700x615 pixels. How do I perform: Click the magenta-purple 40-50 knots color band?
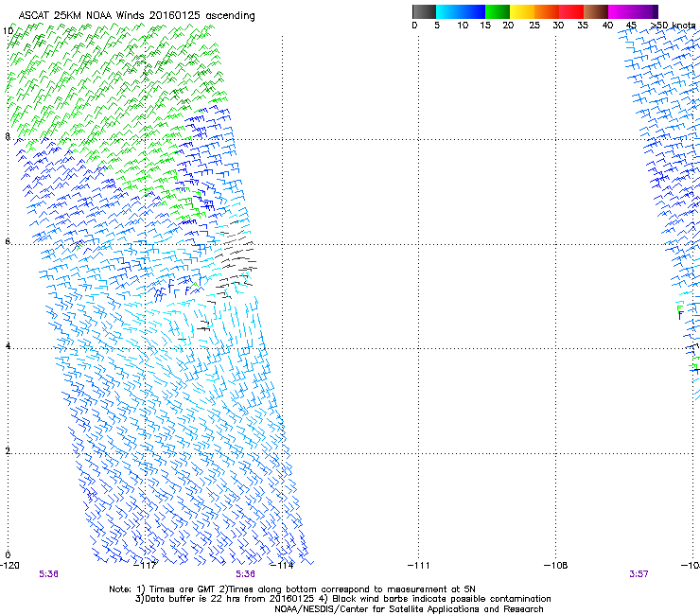[x=633, y=11]
